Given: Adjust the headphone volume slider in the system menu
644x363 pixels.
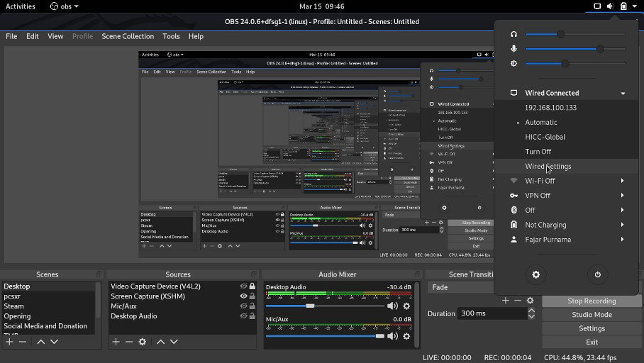Looking at the screenshot, I should pos(575,35).
